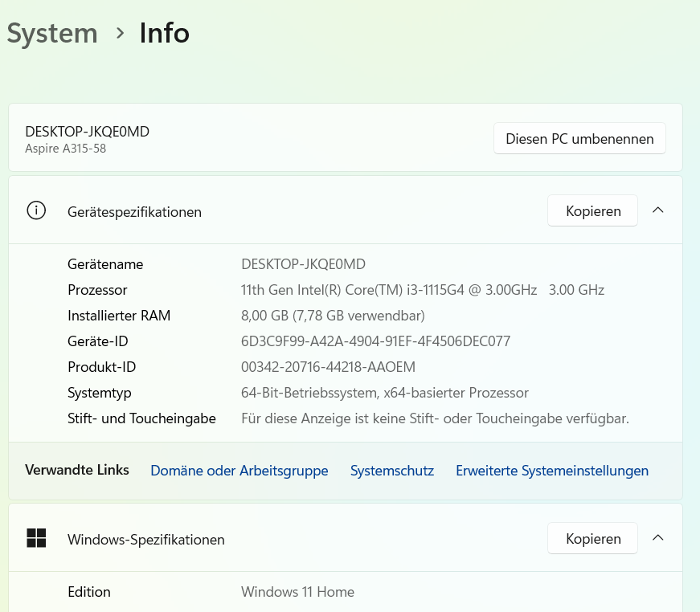The image size is (700, 612).
Task: Open the Systemschutz link
Action: (392, 471)
